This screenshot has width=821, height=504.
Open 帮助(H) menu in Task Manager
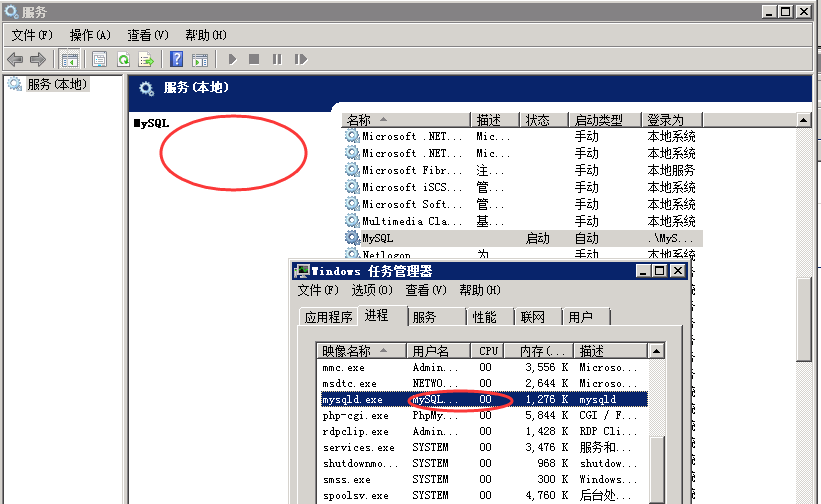pos(480,290)
